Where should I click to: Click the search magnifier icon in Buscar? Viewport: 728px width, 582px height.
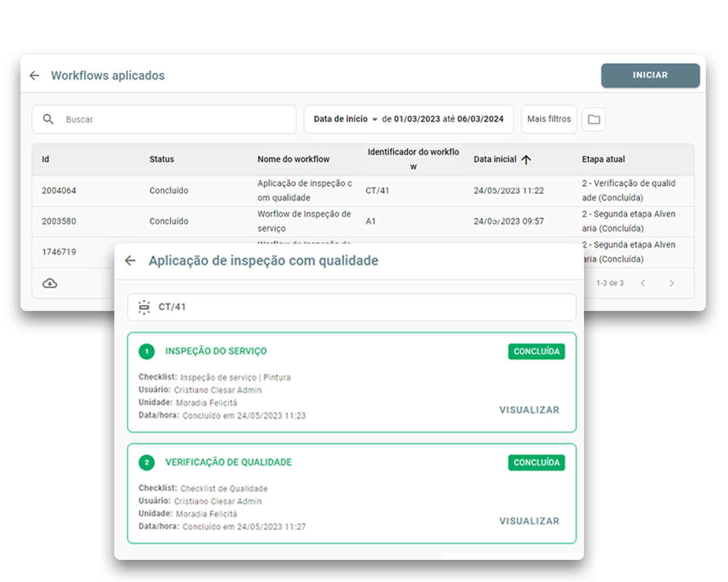point(49,119)
